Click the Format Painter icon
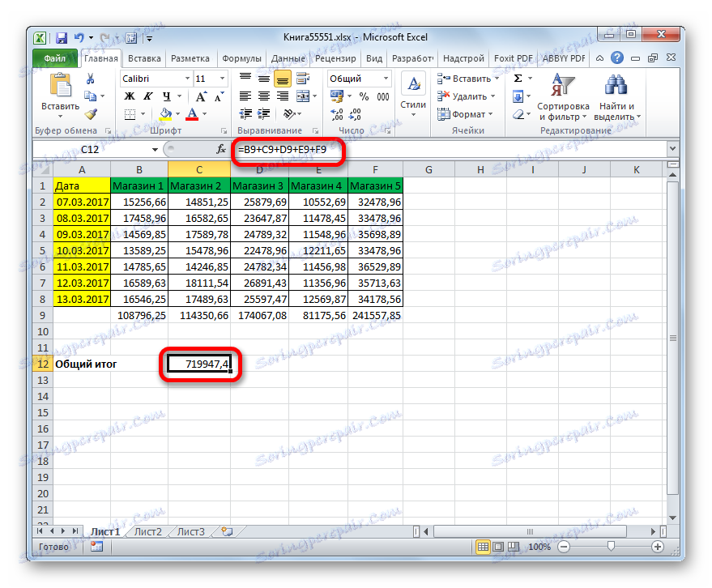The width and height of the screenshot is (712, 588). (92, 112)
